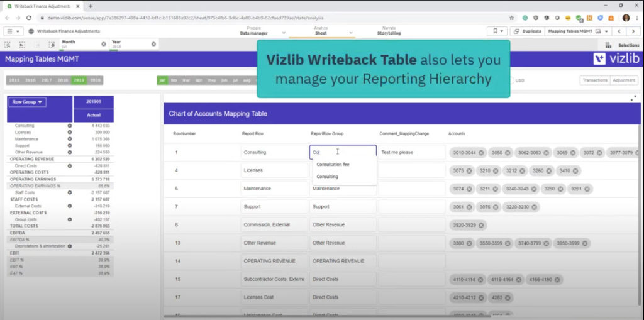Select year 2020 filter button

[x=95, y=80]
